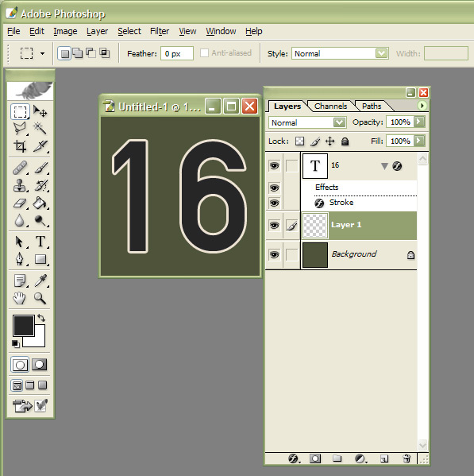Enable Quick Mask mode button
474x476 pixels.
pos(40,364)
